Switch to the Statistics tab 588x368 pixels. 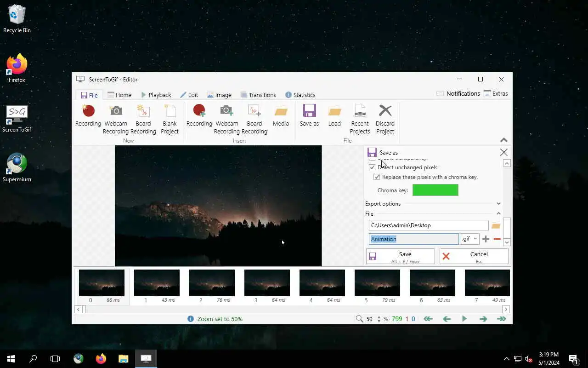[300, 95]
